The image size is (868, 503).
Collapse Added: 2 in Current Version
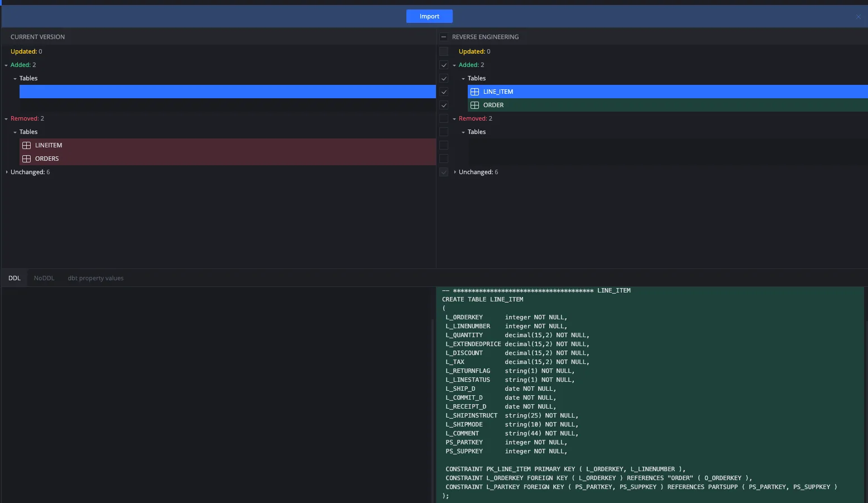[x=6, y=65]
